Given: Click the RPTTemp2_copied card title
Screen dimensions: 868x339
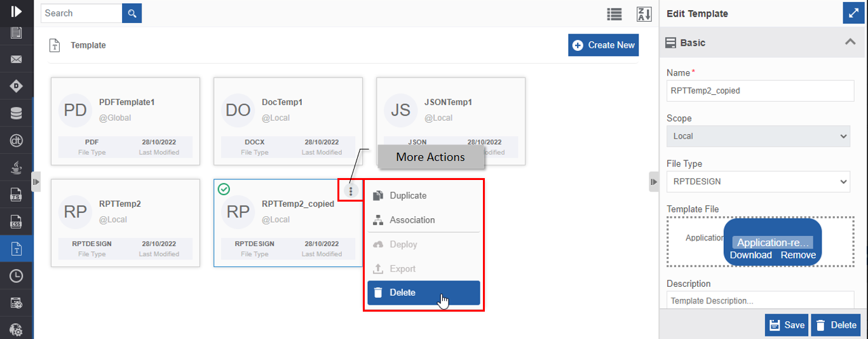Looking at the screenshot, I should coord(298,204).
